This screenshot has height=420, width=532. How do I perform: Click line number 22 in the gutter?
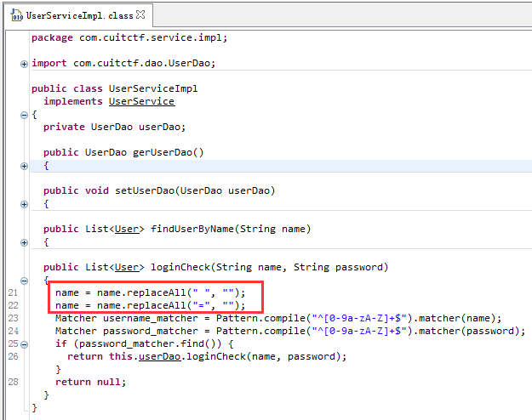[12, 306]
